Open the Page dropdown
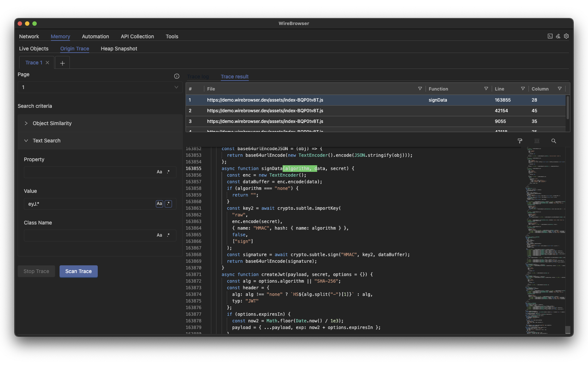This screenshot has height=368, width=588. (100, 87)
